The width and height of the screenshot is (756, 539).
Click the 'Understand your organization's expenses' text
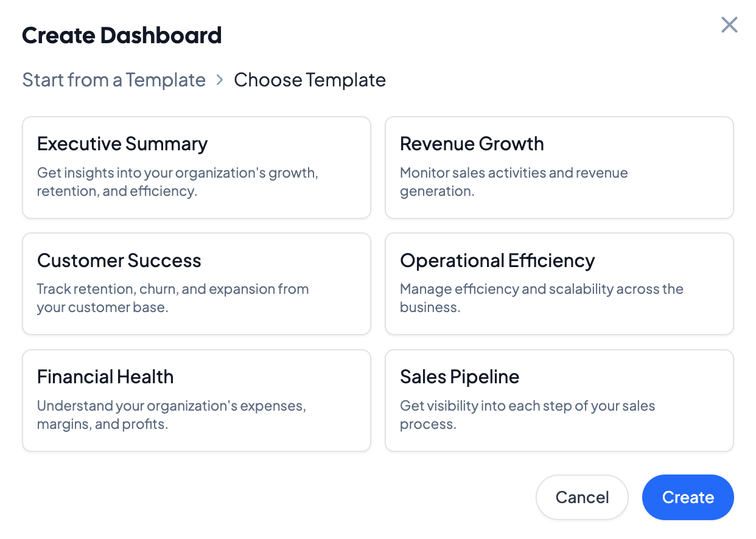tap(171, 415)
